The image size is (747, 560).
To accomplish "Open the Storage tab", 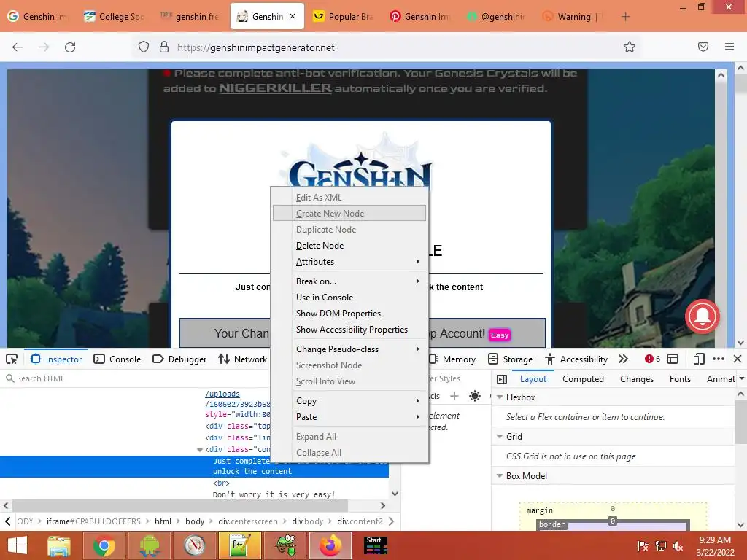I will 509,359.
